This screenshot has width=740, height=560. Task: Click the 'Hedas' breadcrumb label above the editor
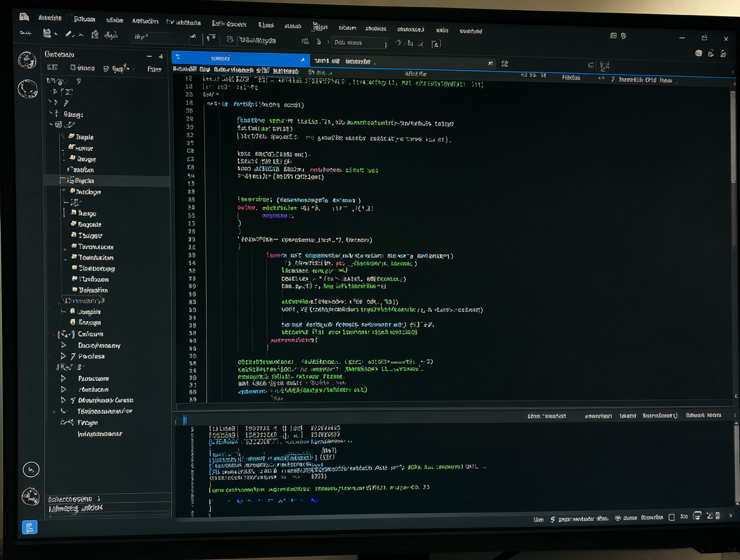point(571,77)
